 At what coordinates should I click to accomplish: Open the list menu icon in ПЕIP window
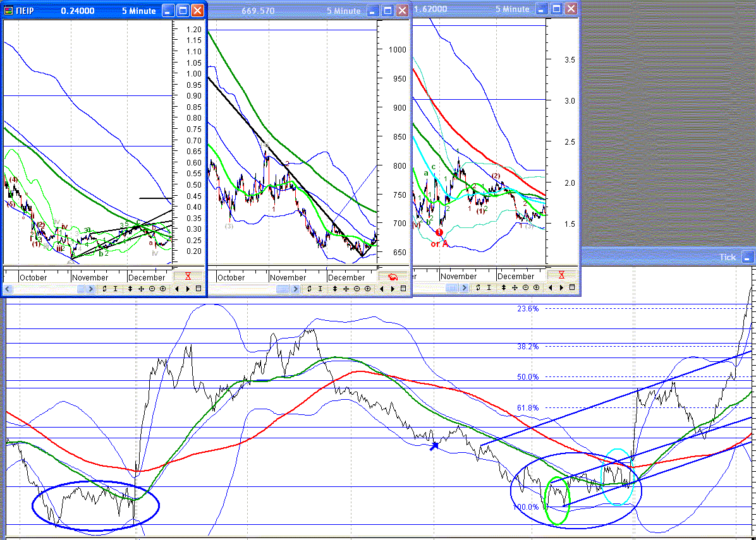tap(198, 289)
